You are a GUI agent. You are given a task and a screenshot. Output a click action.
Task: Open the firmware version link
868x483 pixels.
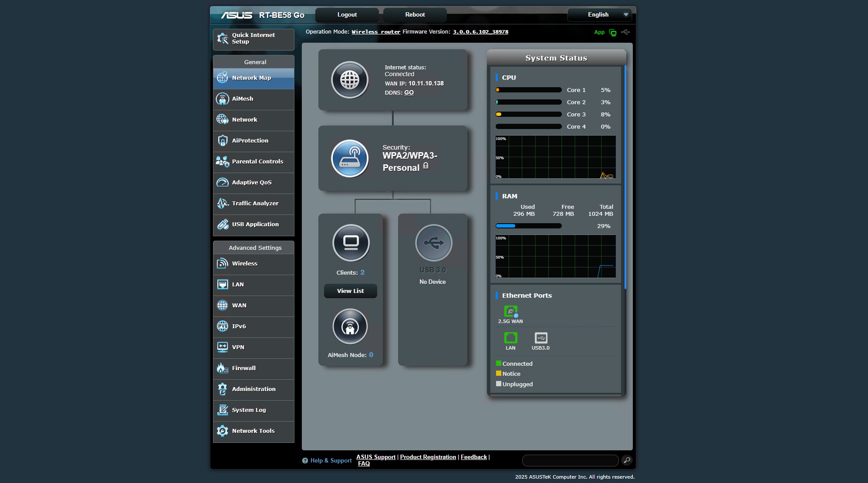tap(480, 32)
